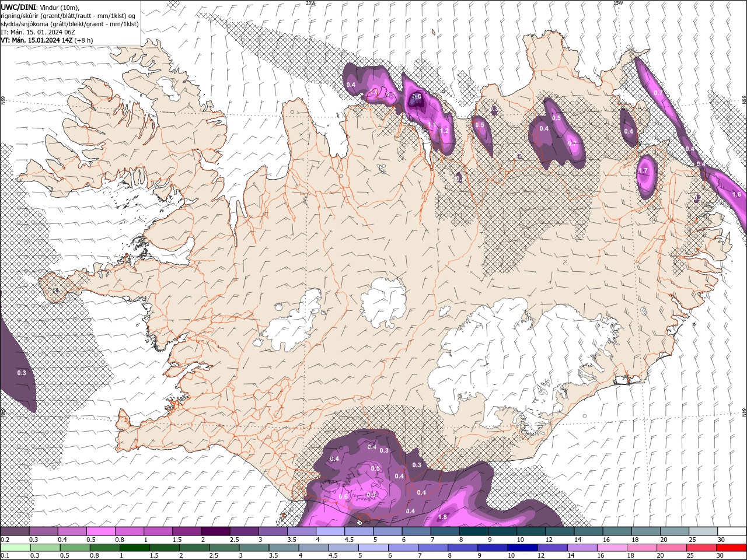
Task: Select snow legend swatch between 2 and 2.5
Action: 215,531
